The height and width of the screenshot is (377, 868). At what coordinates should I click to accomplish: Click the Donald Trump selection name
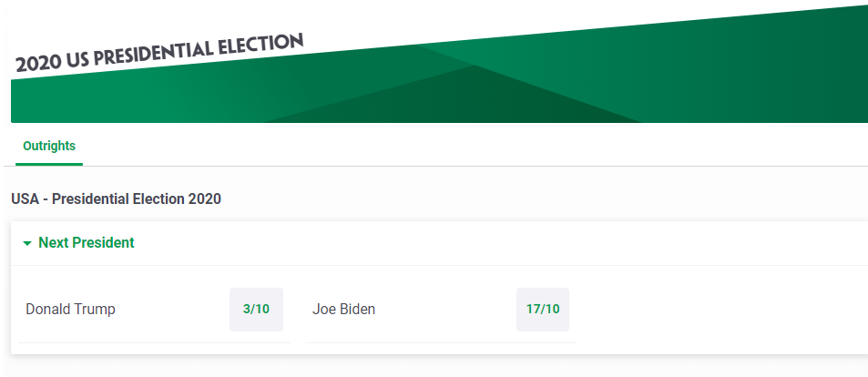(x=70, y=309)
